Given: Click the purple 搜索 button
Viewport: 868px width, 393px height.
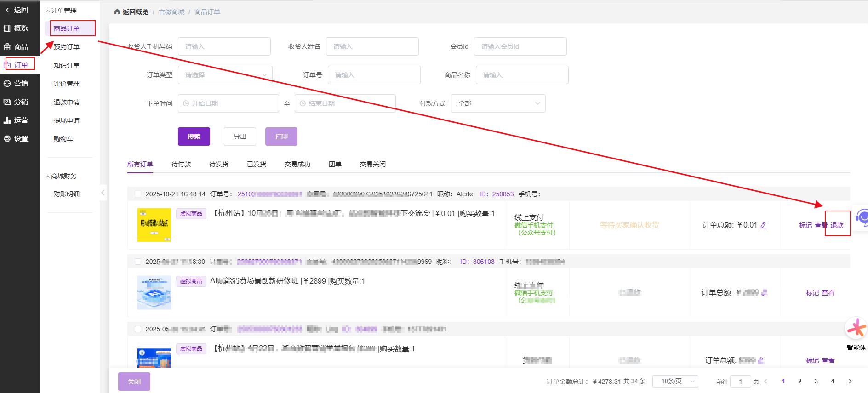Looking at the screenshot, I should [x=194, y=137].
